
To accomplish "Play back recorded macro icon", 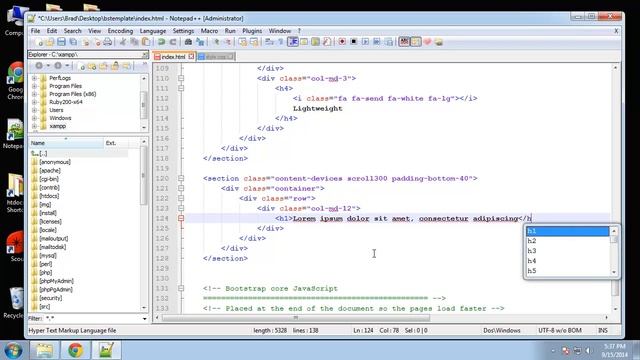I will point(365,42).
